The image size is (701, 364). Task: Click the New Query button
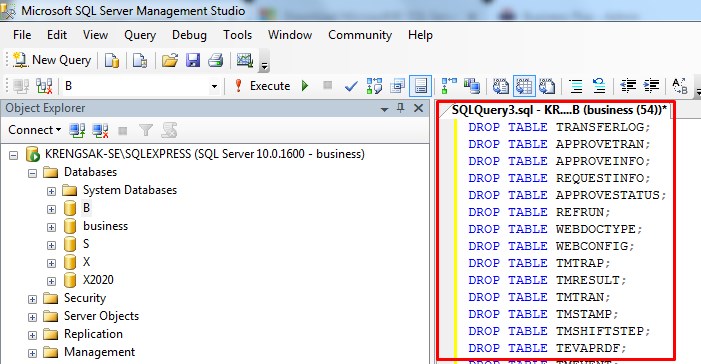(51, 60)
